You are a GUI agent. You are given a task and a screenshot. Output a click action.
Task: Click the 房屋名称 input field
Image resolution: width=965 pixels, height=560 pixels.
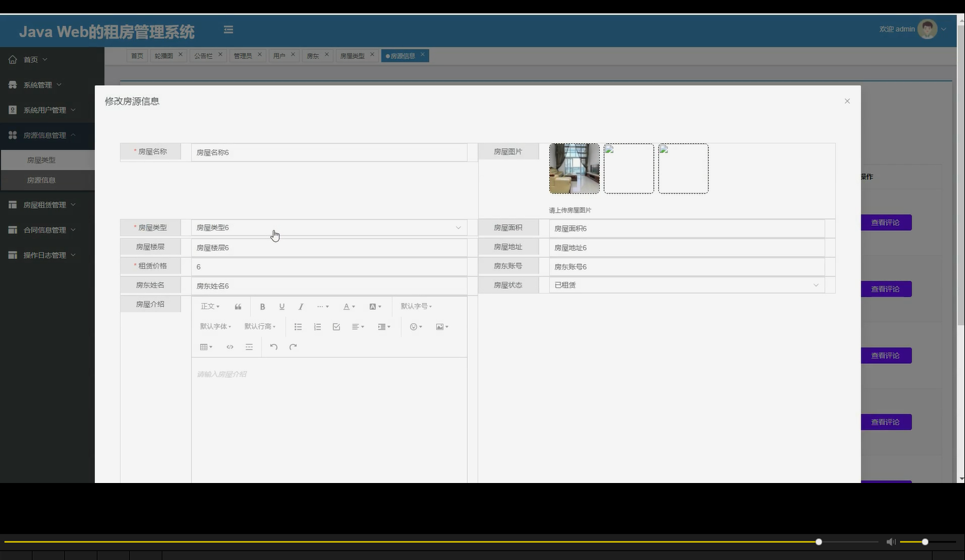pyautogui.click(x=329, y=152)
